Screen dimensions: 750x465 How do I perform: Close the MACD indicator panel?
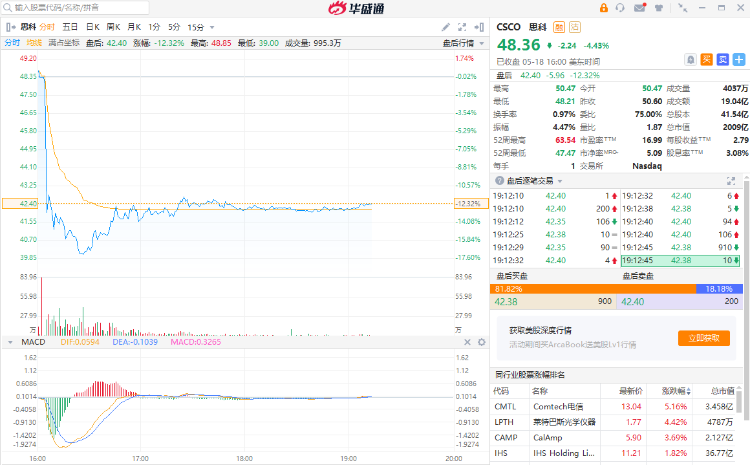(467, 342)
